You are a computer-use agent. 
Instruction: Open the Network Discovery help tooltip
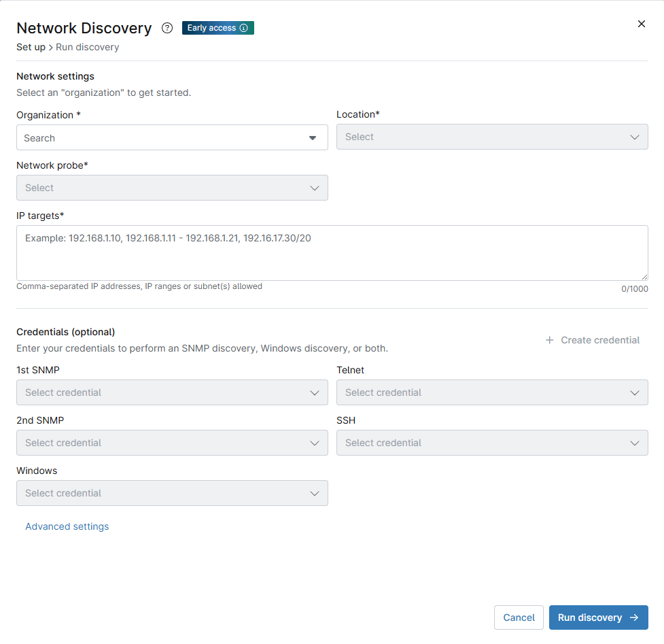167,28
